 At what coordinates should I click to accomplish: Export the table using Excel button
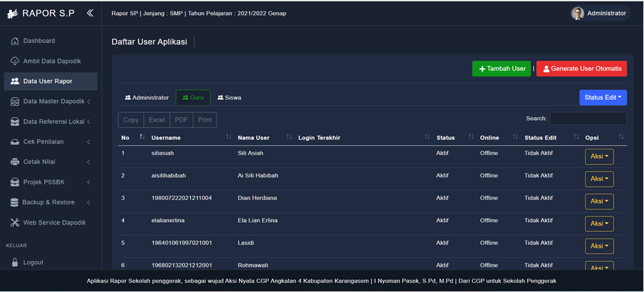(x=157, y=120)
